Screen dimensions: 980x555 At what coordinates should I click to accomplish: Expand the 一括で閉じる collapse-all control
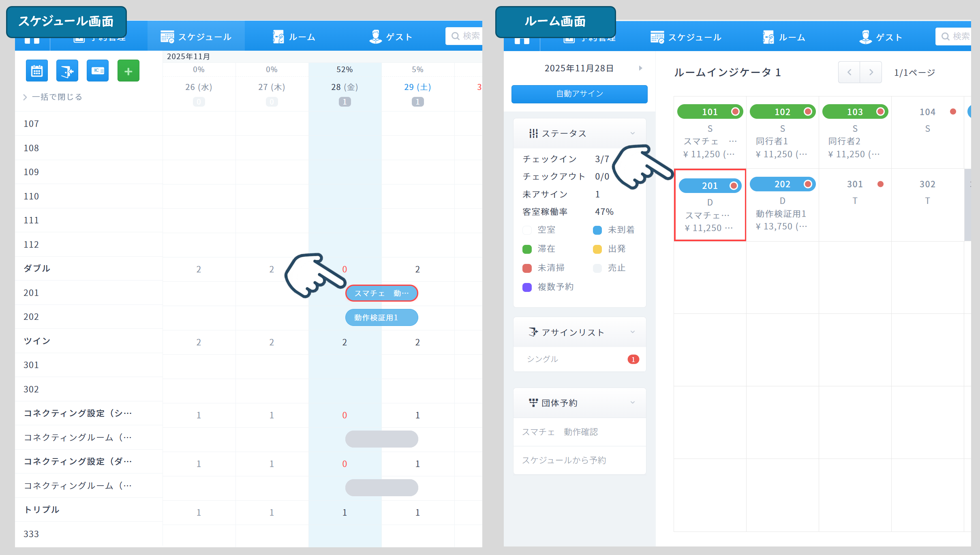(x=53, y=97)
